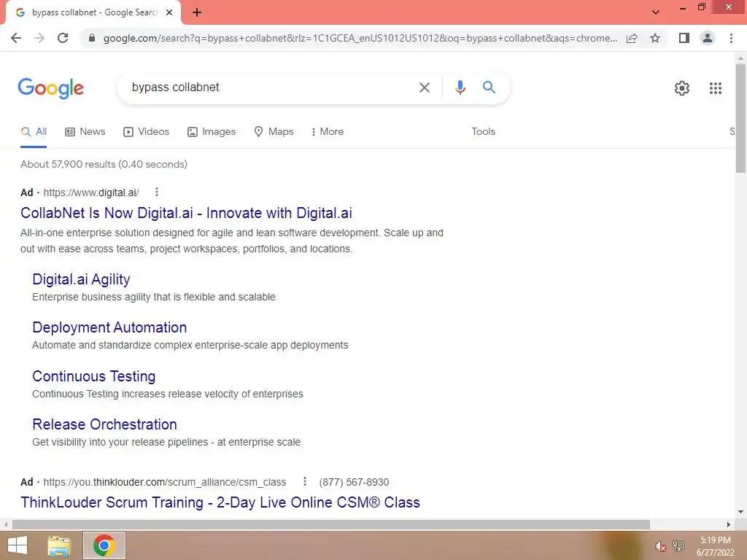Switch to the Maps tab

274,132
